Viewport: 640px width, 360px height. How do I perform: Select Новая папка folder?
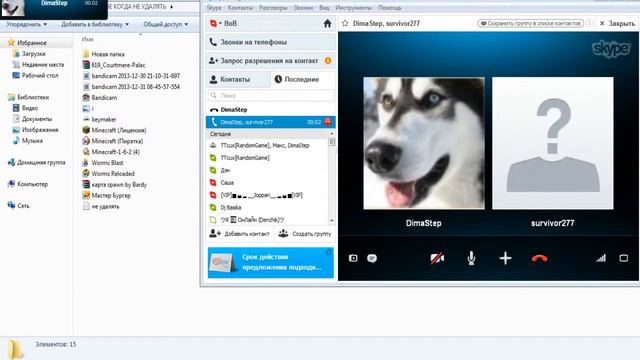[104, 54]
